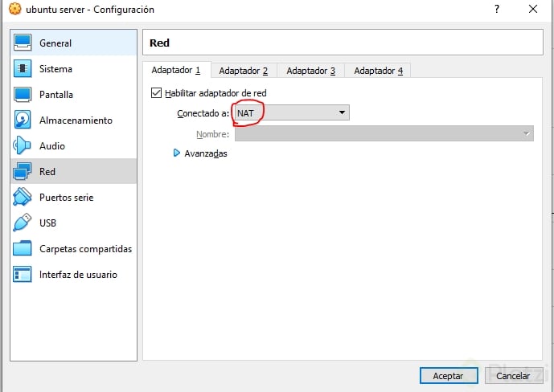The image size is (554, 392).
Task: Select the Audio speaker icon
Action: [23, 146]
